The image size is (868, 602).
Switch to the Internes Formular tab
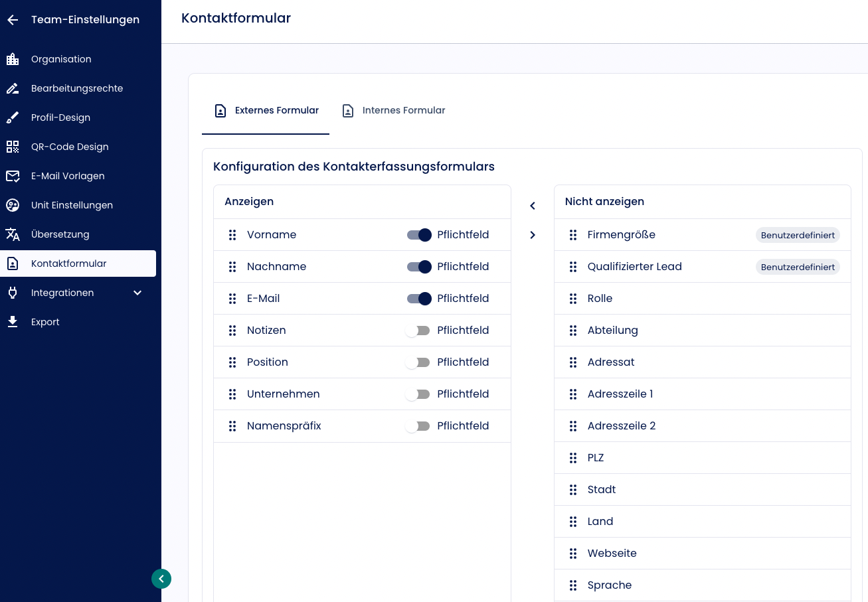click(393, 111)
